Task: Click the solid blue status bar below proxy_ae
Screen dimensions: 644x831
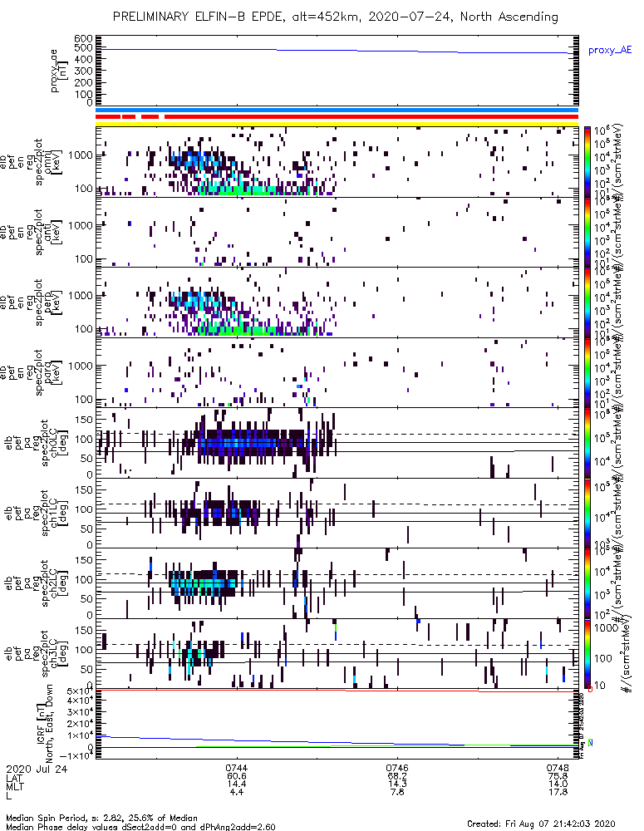Action: coord(337,111)
